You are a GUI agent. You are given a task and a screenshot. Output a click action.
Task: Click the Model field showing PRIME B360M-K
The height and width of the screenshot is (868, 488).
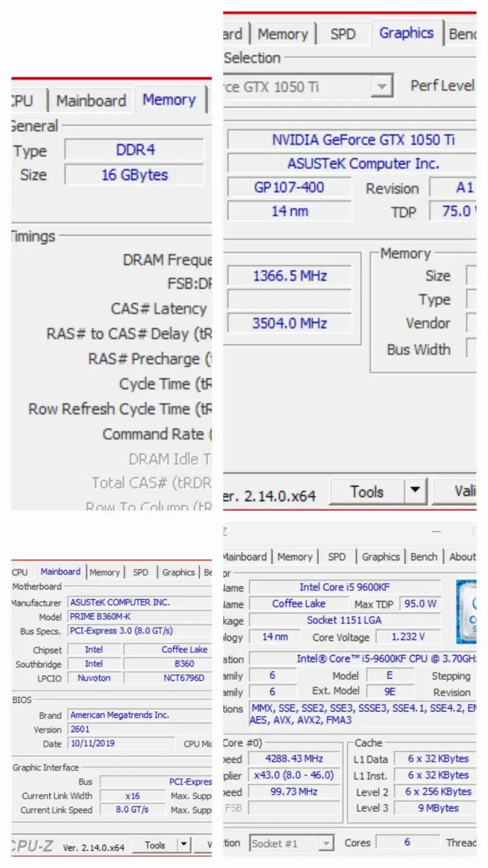coord(139,617)
